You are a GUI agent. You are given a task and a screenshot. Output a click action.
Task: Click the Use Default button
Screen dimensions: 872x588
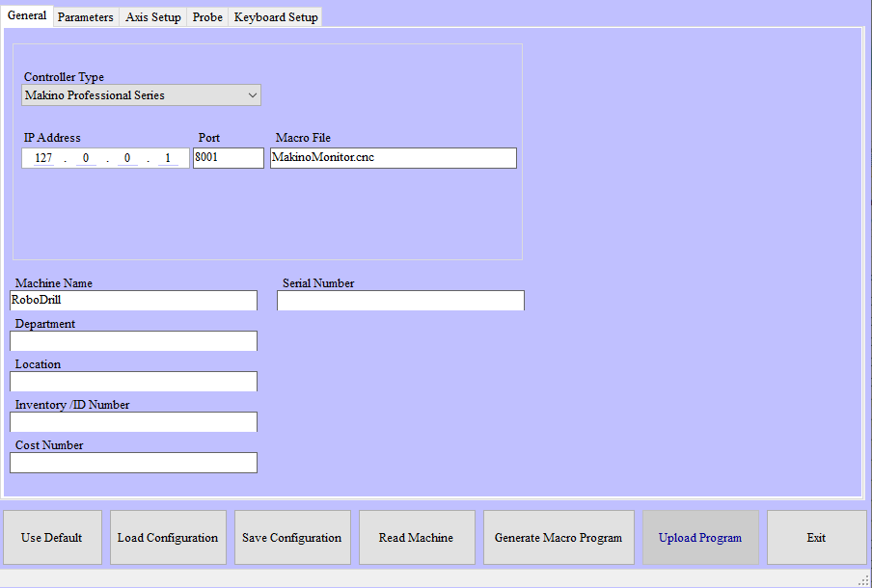coord(52,538)
